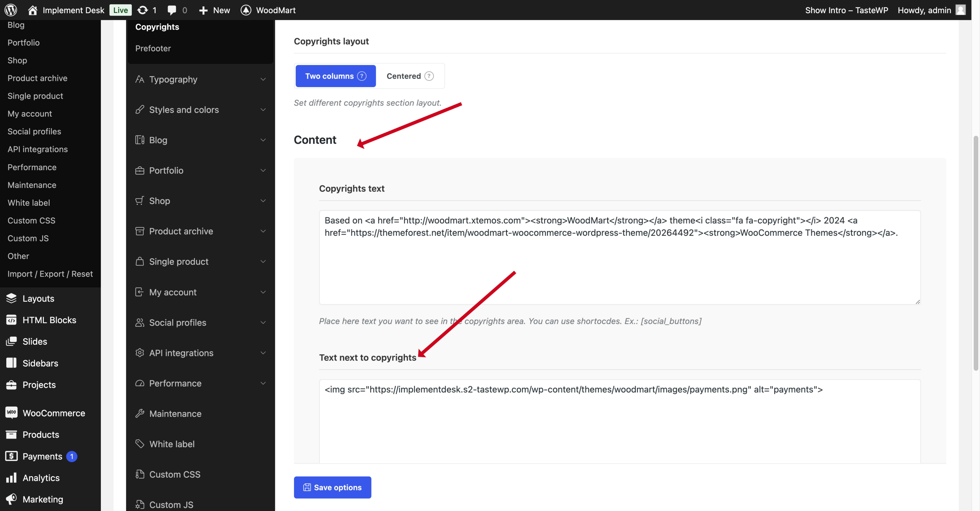Click the Performance gauge icon
The width and height of the screenshot is (980, 511).
(x=140, y=383)
